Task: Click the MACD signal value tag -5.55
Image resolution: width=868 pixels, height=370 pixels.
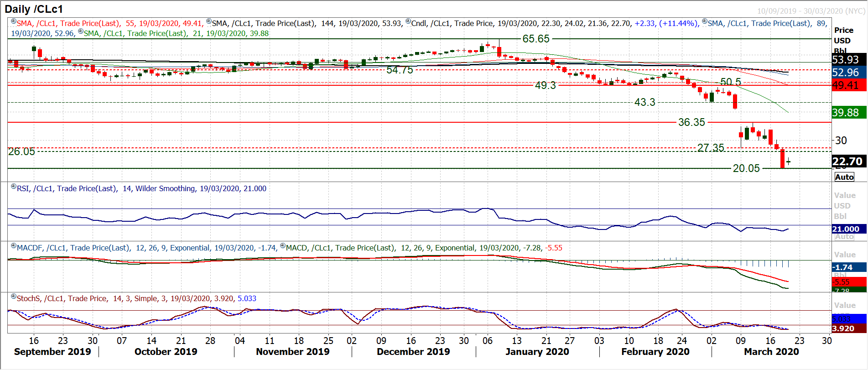Action: point(849,282)
